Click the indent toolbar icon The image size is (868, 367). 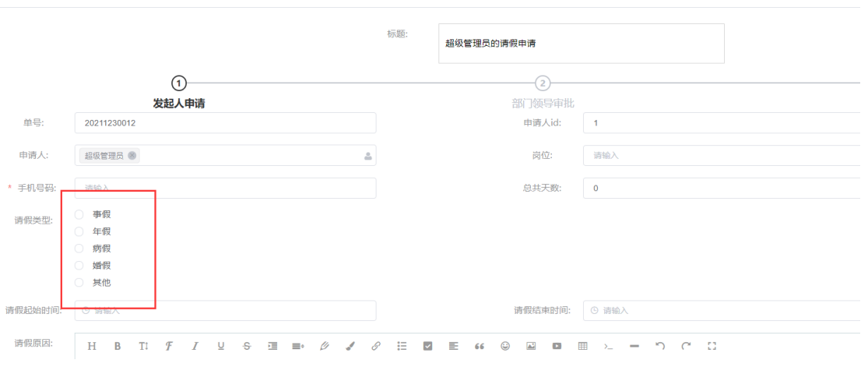pos(272,346)
